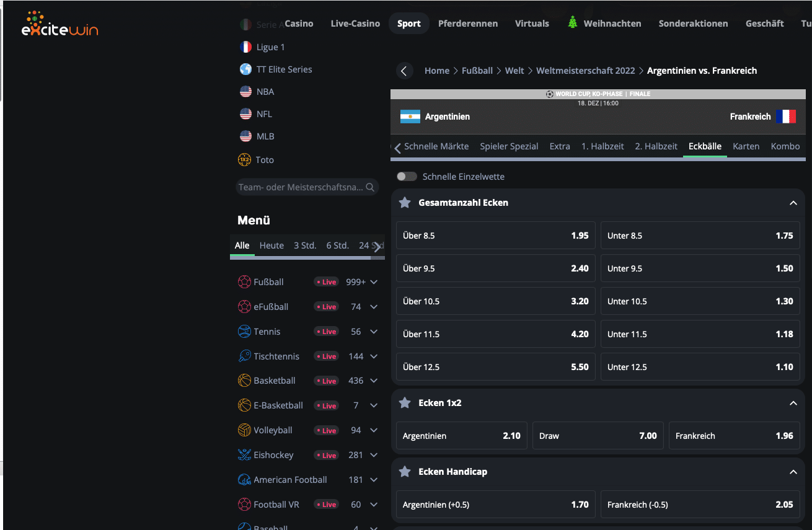
Task: Expand the Tennis sport list
Action: pyautogui.click(x=374, y=332)
